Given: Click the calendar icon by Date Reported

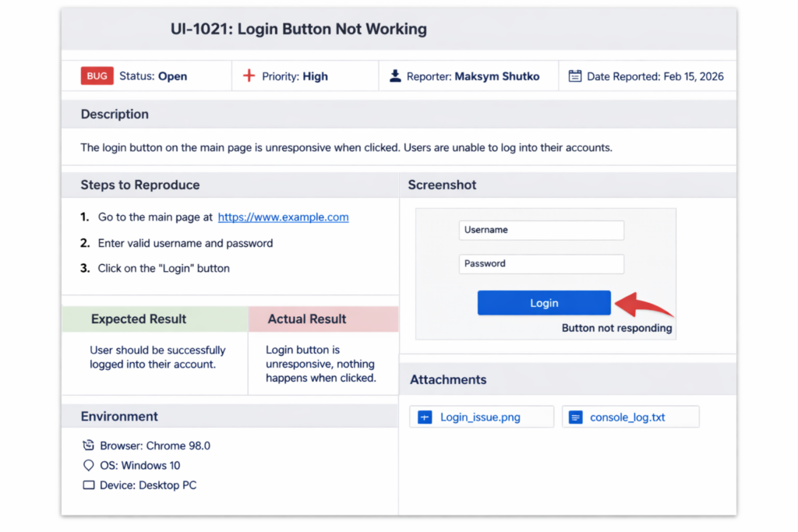Looking at the screenshot, I should tap(574, 76).
